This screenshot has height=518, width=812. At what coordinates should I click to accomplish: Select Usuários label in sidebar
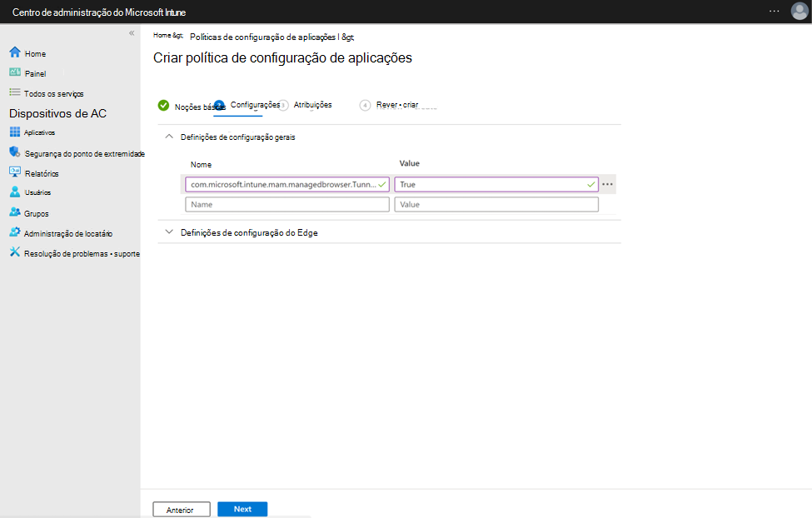tap(37, 192)
